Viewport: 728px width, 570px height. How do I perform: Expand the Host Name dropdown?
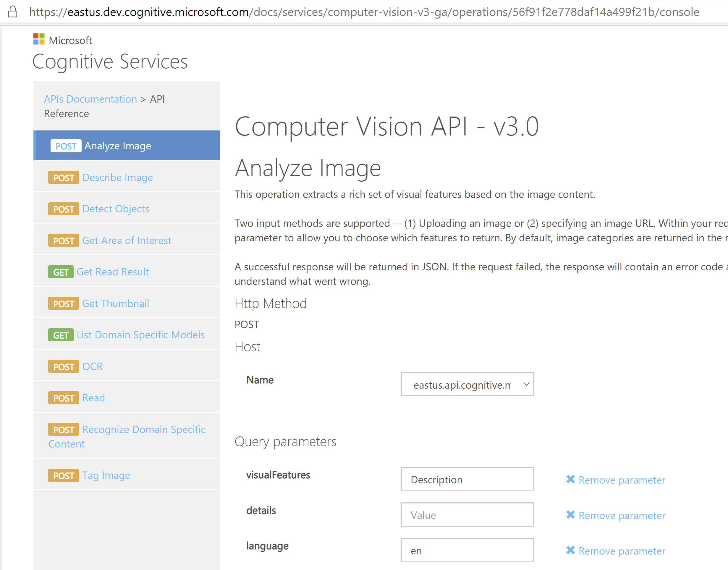tap(467, 384)
